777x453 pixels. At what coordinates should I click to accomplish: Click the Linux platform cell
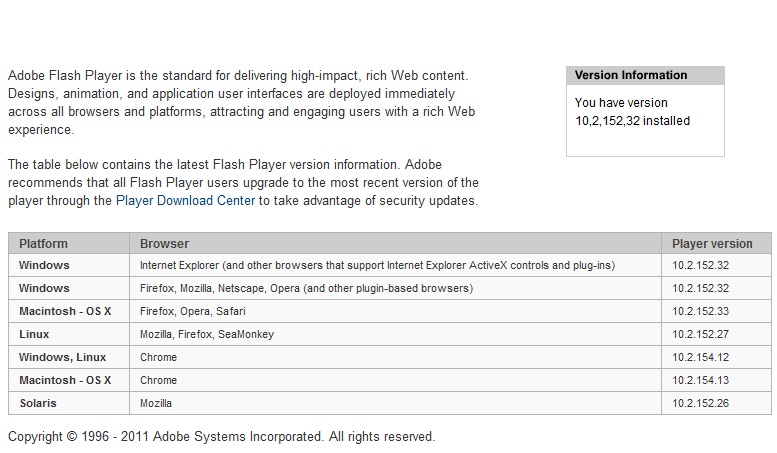(34, 334)
